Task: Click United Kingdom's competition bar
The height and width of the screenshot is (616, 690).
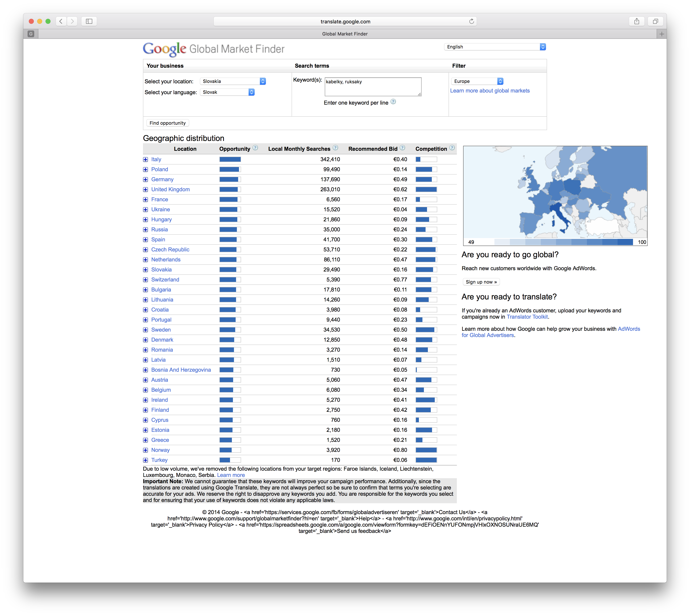Action: tap(426, 190)
